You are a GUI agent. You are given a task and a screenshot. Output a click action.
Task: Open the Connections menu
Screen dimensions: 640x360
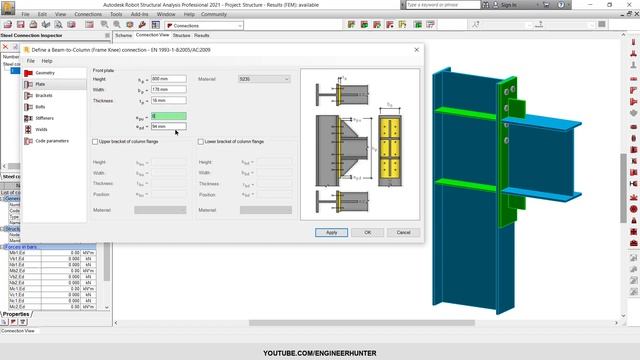88,14
